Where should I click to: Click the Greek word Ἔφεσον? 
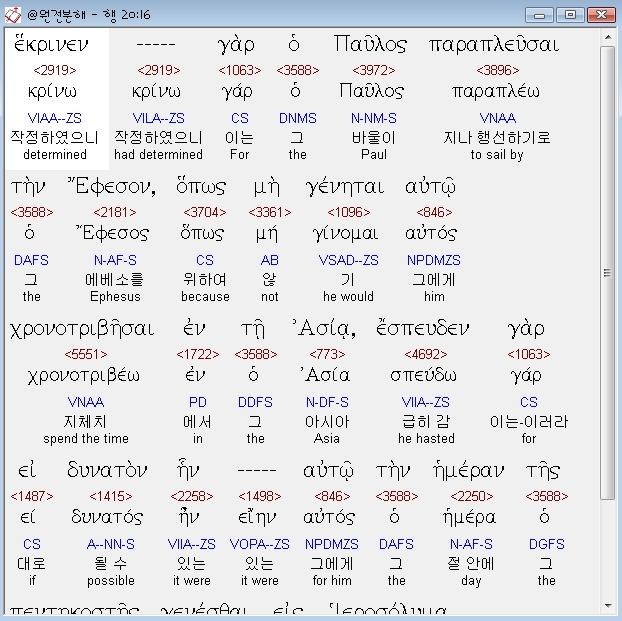[111, 186]
